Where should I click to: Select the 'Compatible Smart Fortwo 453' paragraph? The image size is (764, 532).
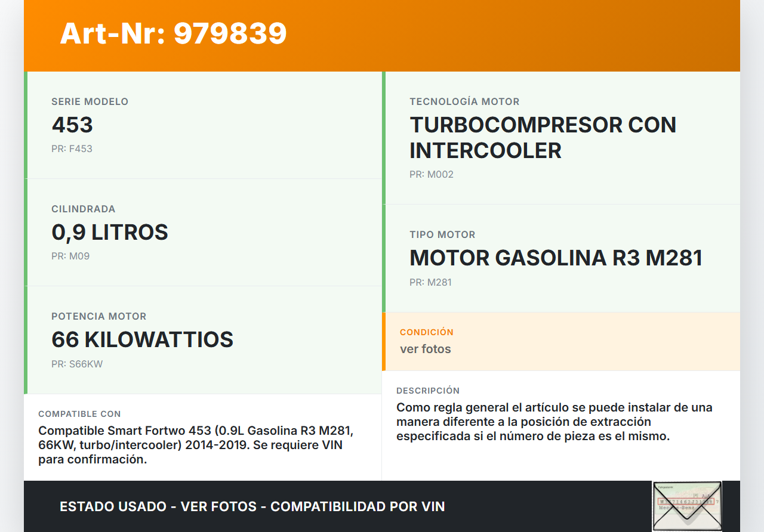196,445
